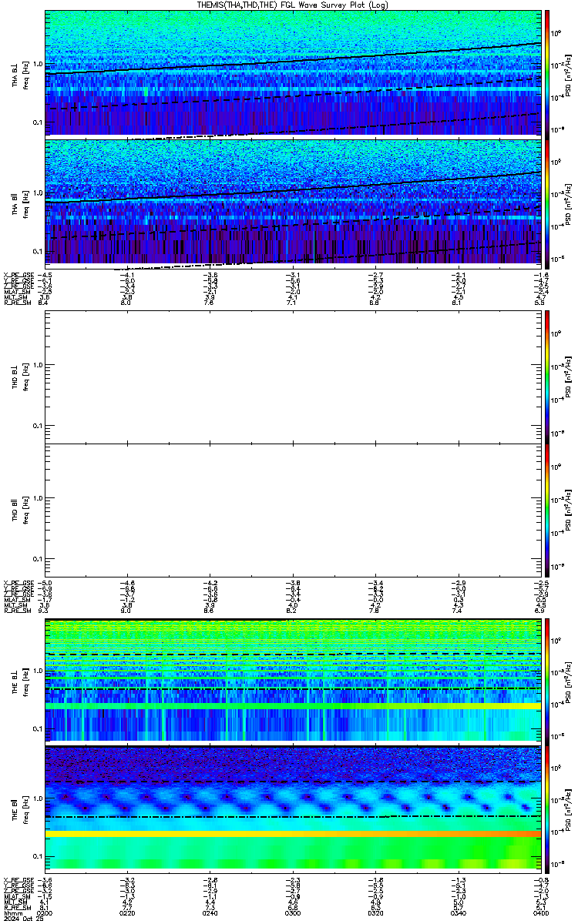Click the '0220' time tick label
The width and height of the screenshot is (578, 924).
pyautogui.click(x=128, y=913)
